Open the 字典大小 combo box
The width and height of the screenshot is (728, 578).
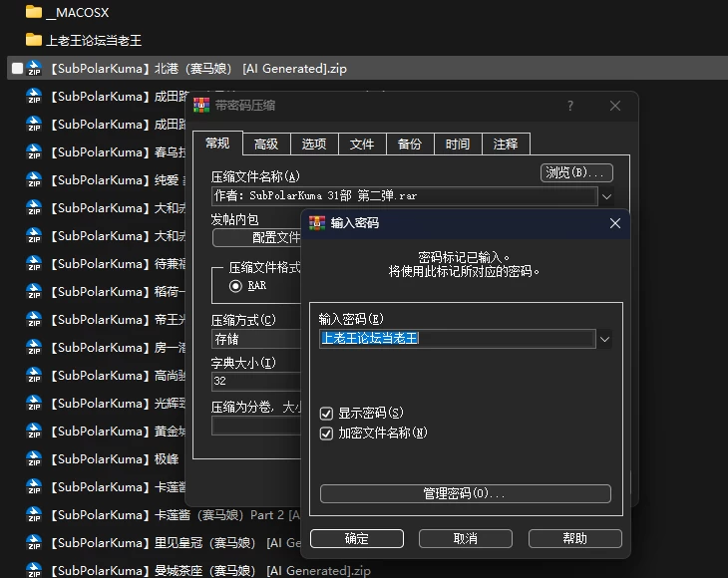click(x=256, y=381)
